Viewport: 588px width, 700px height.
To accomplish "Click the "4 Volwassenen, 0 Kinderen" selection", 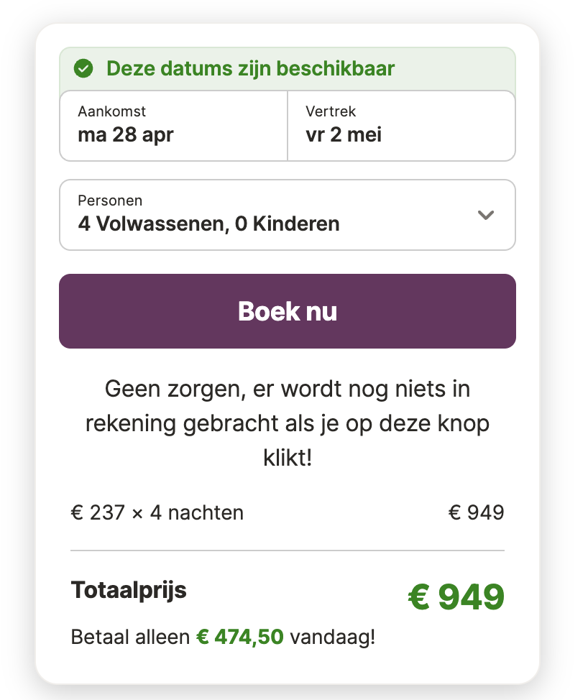I will pos(208,224).
